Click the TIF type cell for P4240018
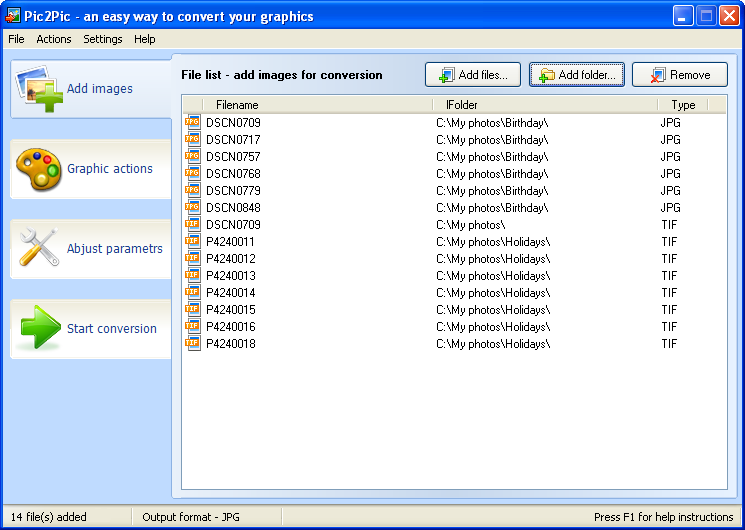Viewport: 745px width, 530px height. tap(669, 344)
